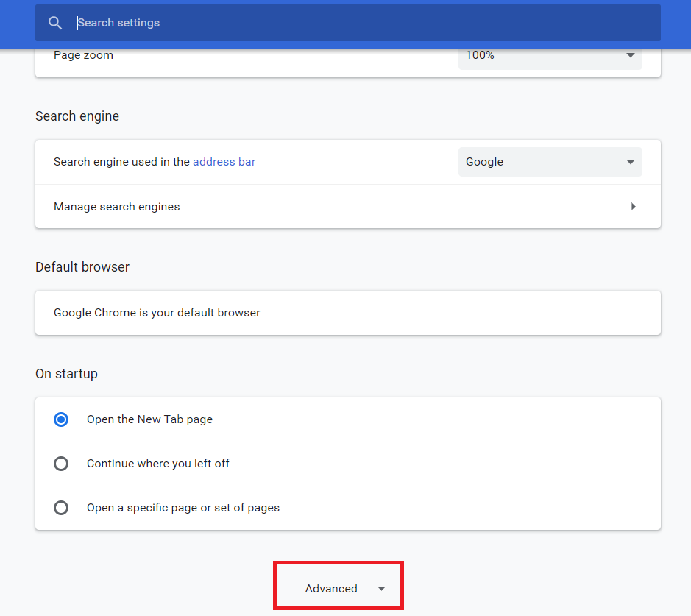The image size is (691, 616).
Task: Click the 'Continue where you left off' label
Action: click(x=158, y=464)
